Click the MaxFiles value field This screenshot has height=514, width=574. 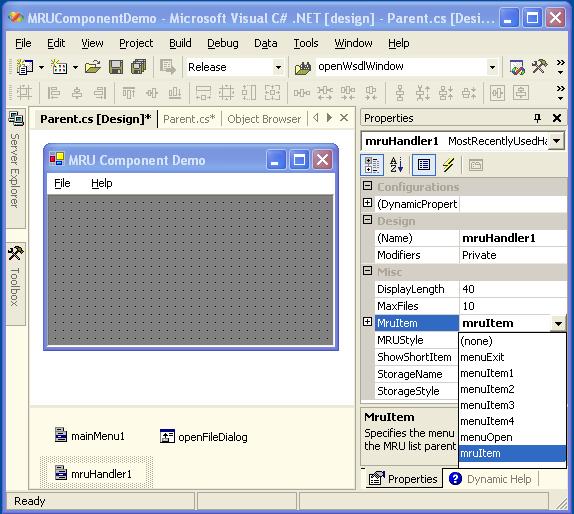click(512, 306)
